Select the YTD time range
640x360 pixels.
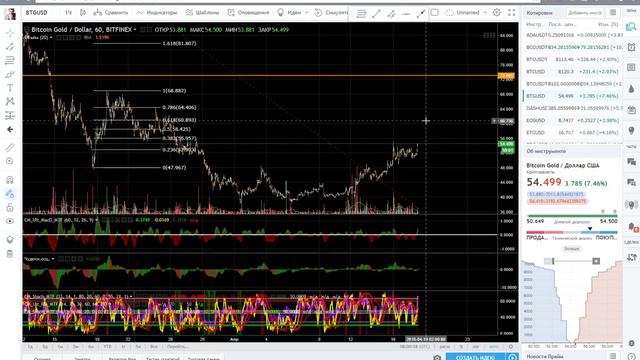click(x=107, y=347)
